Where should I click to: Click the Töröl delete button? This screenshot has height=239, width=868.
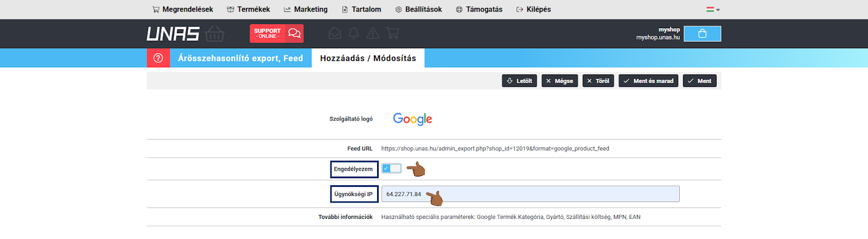coord(598,81)
